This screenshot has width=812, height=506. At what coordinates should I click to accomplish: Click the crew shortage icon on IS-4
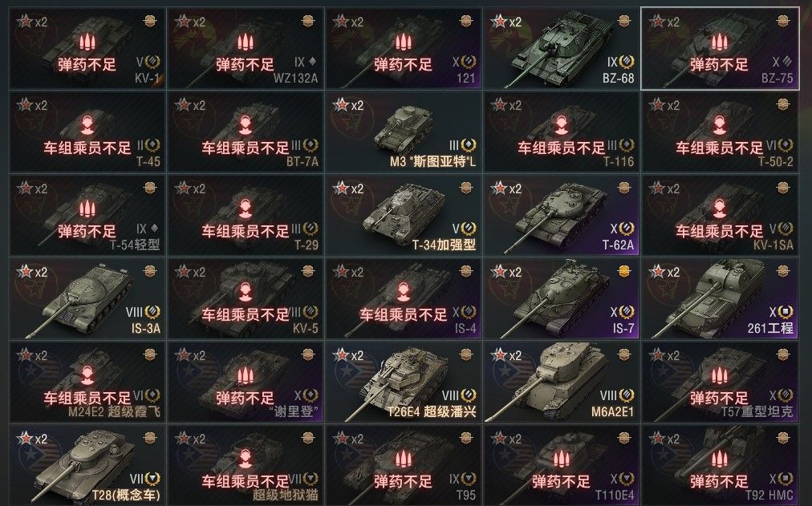point(403,291)
